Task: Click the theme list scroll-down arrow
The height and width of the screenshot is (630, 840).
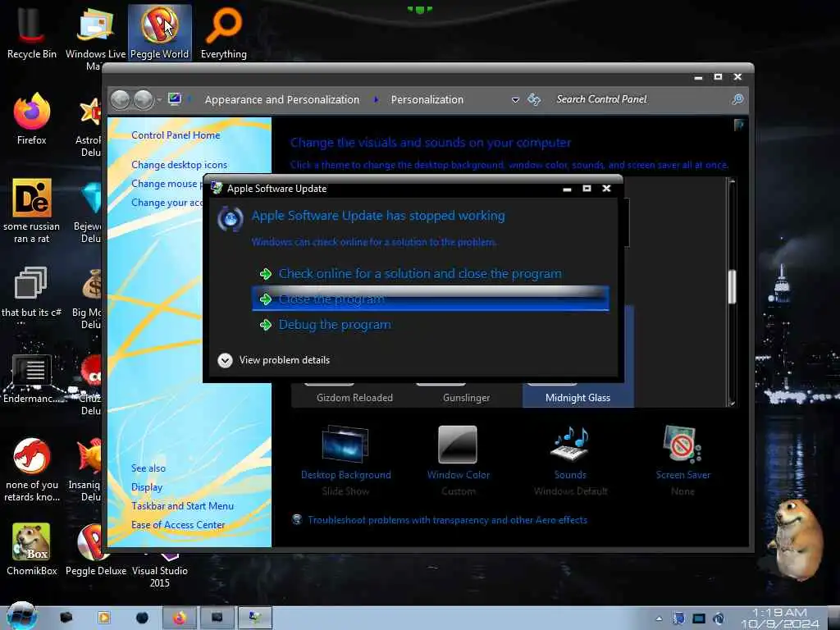Action: pyautogui.click(x=732, y=402)
